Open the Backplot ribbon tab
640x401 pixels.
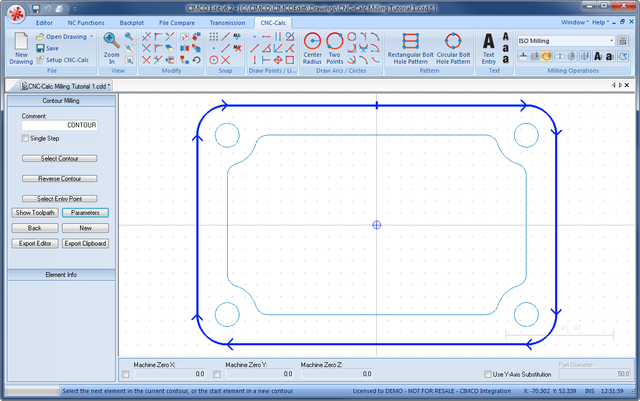[x=131, y=23]
